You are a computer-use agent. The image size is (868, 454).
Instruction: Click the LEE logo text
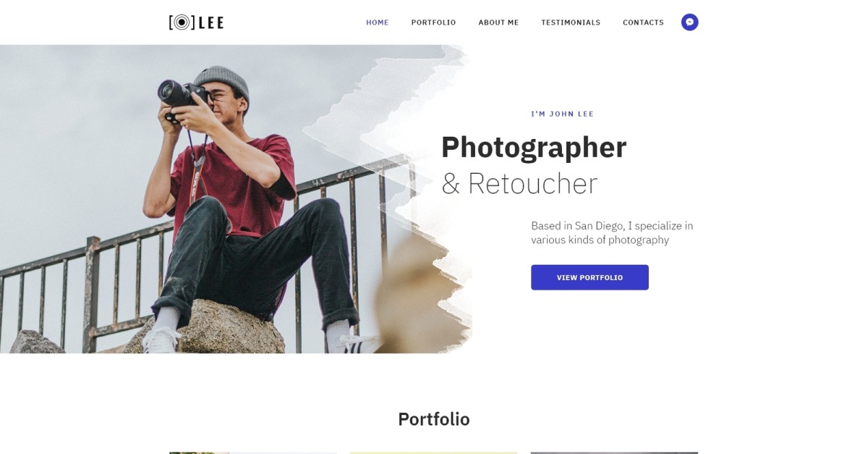pos(210,22)
